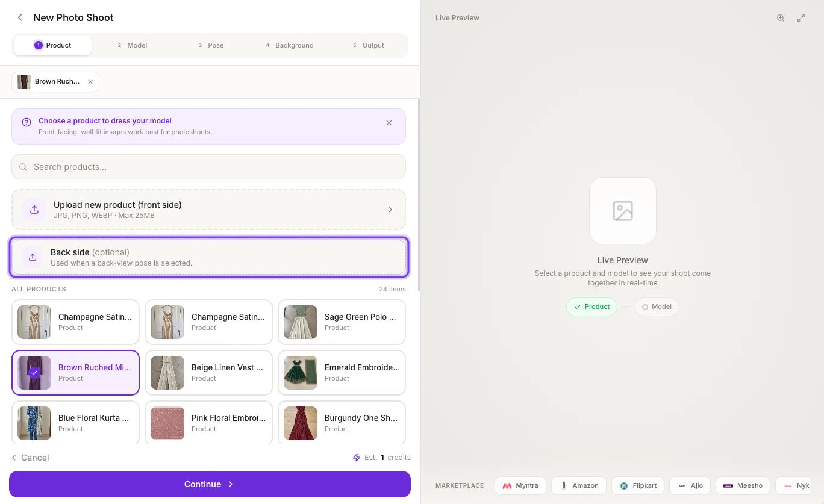Click the Model status pill in preview
This screenshot has width=824, height=504.
[657, 306]
